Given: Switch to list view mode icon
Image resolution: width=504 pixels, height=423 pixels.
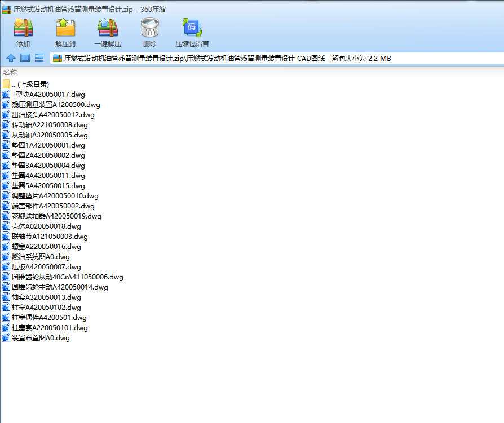Looking at the screenshot, I should [39, 58].
